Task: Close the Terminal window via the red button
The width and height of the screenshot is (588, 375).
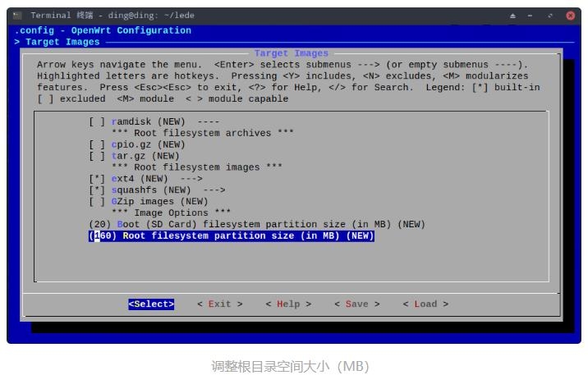Action: click(x=571, y=16)
